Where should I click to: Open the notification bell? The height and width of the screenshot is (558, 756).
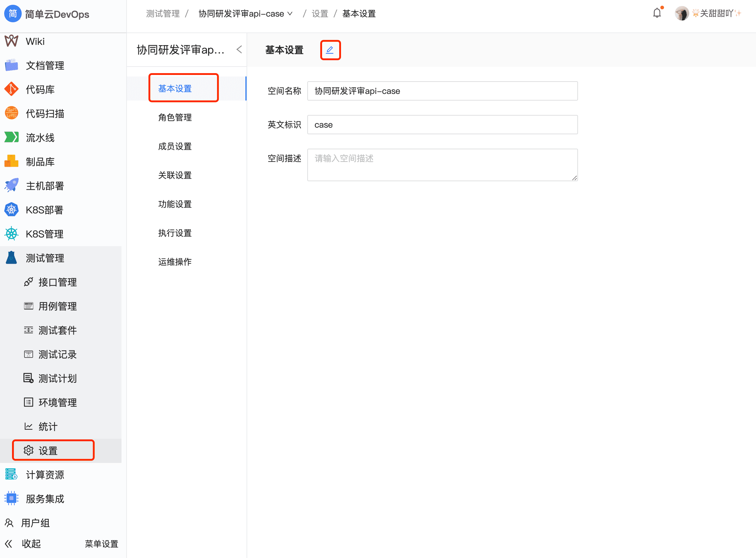click(657, 14)
